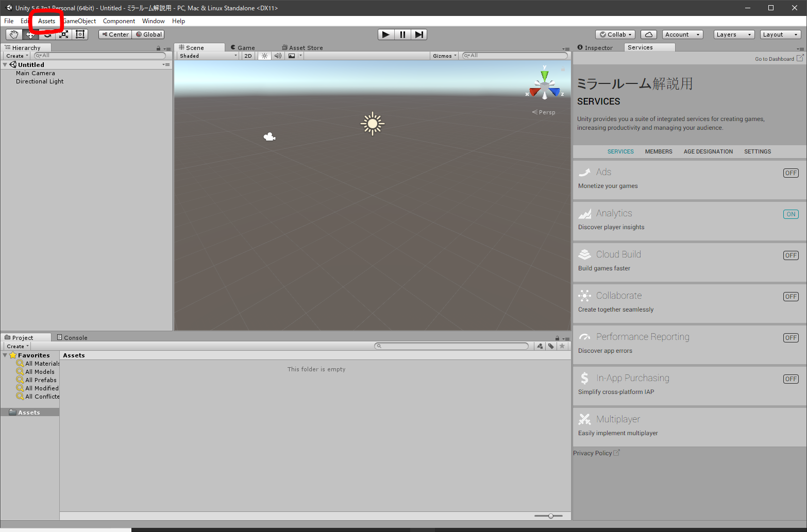Click the scene effects image icon
Viewport: 807px width, 532px height.
pyautogui.click(x=292, y=56)
